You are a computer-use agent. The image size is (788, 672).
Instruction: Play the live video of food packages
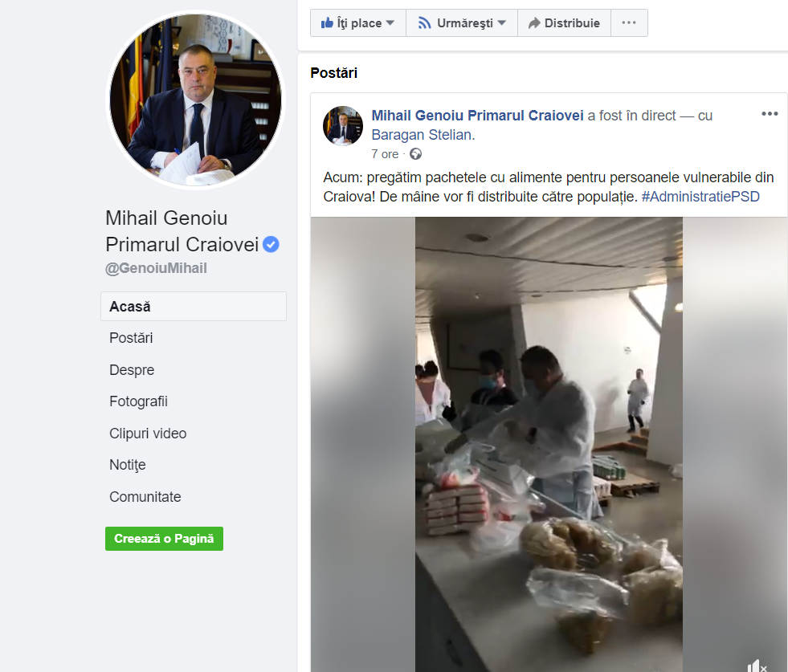549,442
